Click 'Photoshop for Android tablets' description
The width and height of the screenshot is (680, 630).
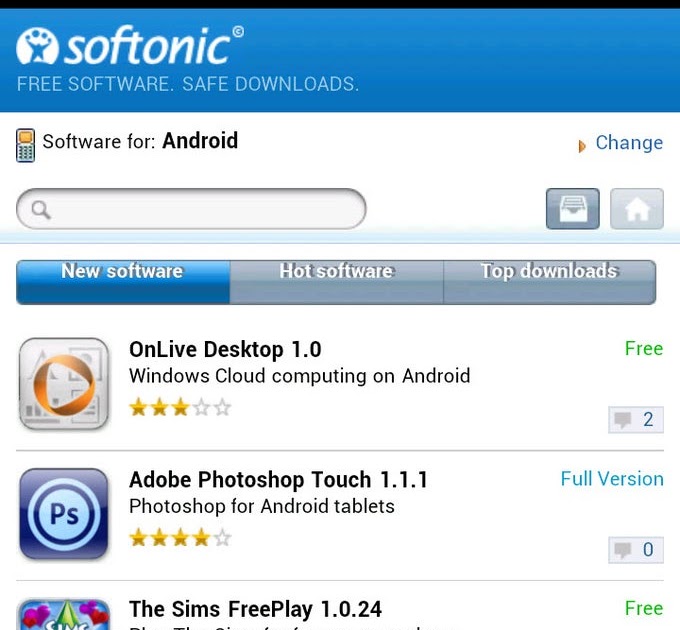click(x=262, y=506)
